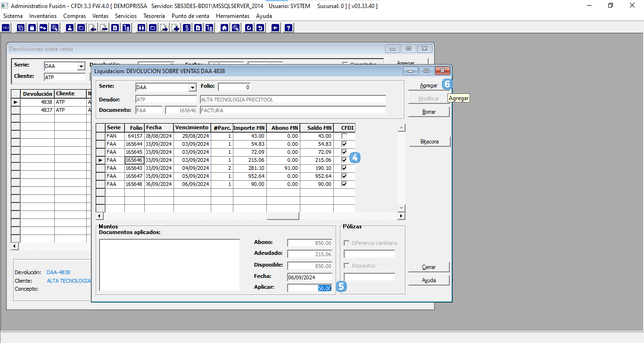Click the Modificar button
644x344 pixels.
click(x=429, y=99)
